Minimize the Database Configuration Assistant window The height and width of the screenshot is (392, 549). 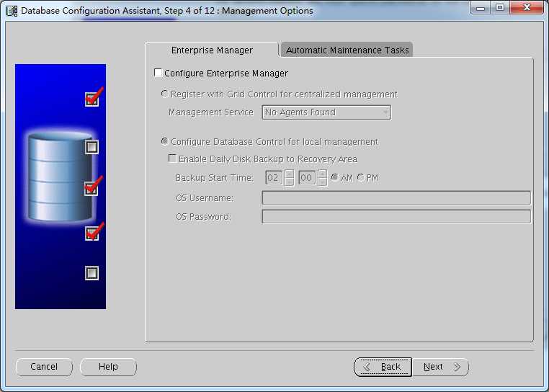point(481,8)
